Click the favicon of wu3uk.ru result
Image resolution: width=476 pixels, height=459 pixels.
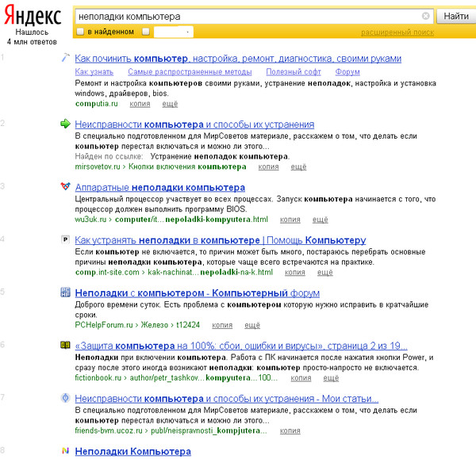click(65, 186)
